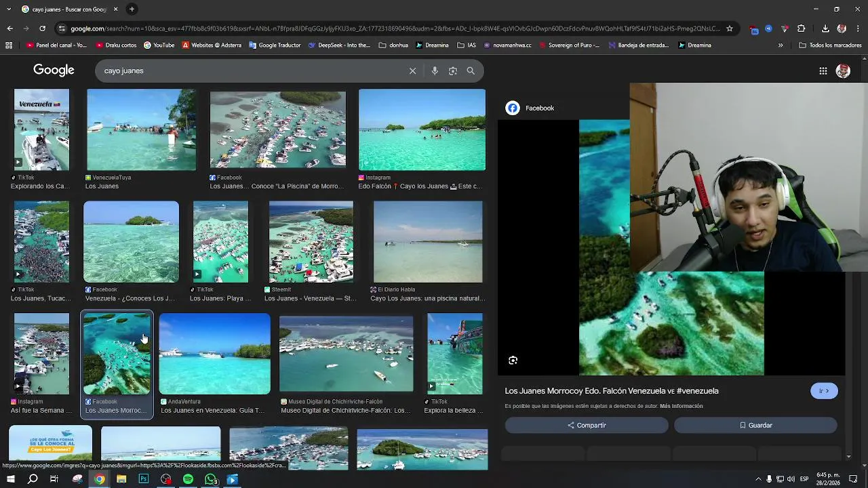Open the La Piscina de Morrocoy thumbnail
The height and width of the screenshot is (488, 868).
click(277, 129)
